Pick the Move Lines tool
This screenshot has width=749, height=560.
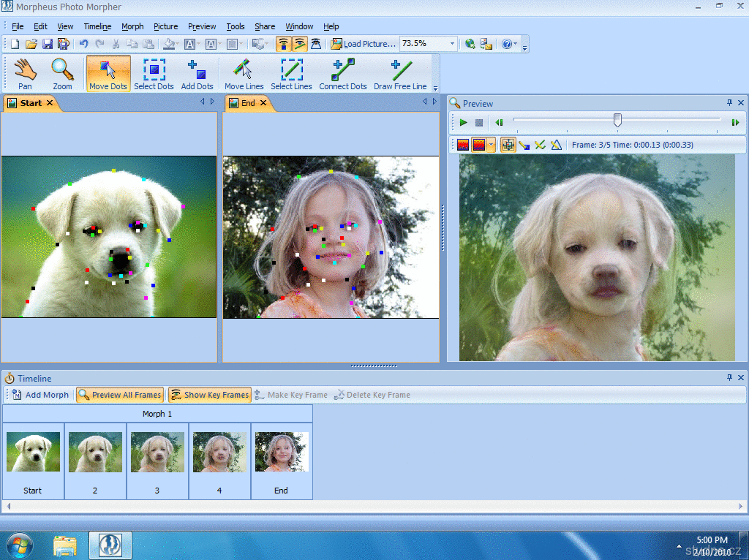[244, 74]
